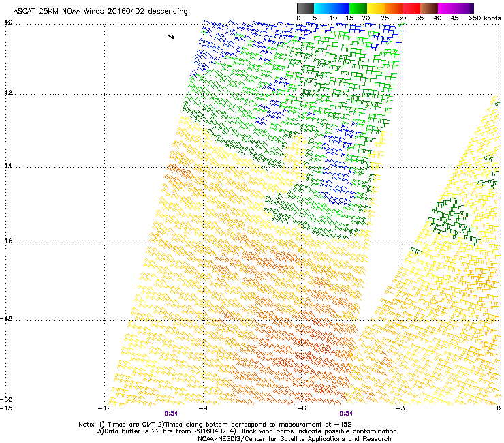Click the cyan 5-10 knots color segment

(323, 8)
